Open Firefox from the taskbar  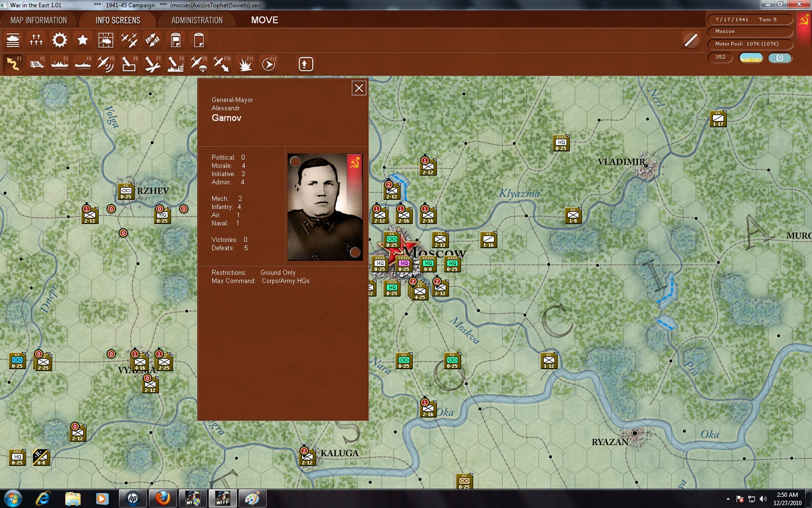click(162, 498)
